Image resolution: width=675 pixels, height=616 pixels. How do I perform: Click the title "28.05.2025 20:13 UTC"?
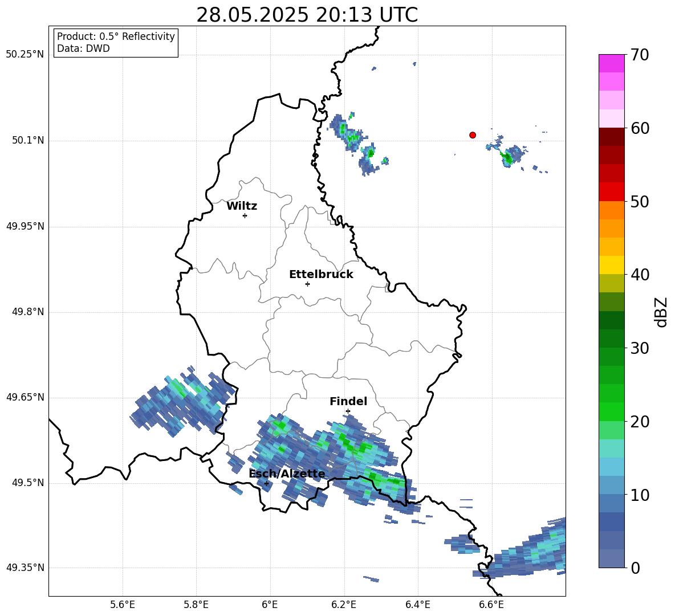(x=307, y=15)
